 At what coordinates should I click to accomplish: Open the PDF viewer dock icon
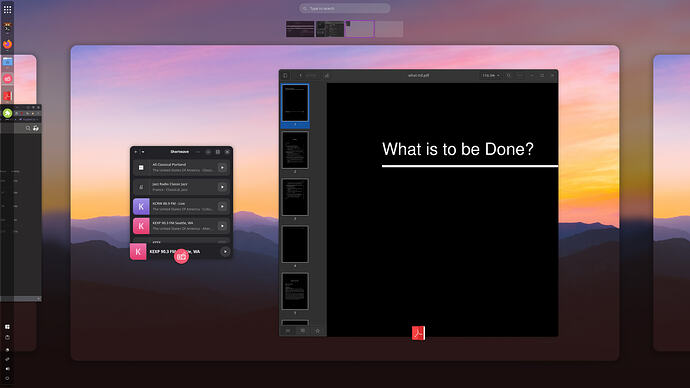click(7, 96)
